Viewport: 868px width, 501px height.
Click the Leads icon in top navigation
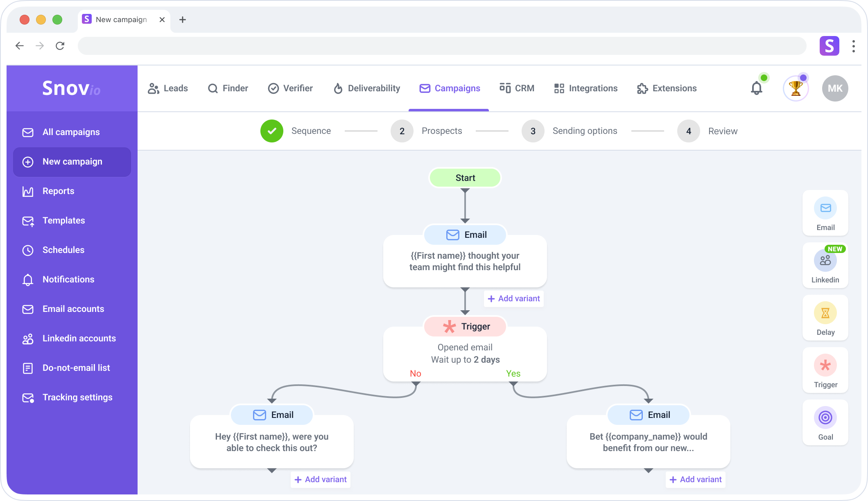[x=153, y=88]
